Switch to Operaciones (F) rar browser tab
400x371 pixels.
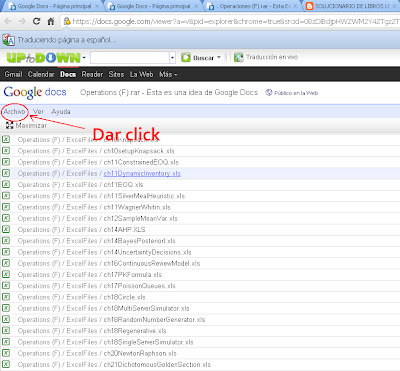(x=252, y=6)
